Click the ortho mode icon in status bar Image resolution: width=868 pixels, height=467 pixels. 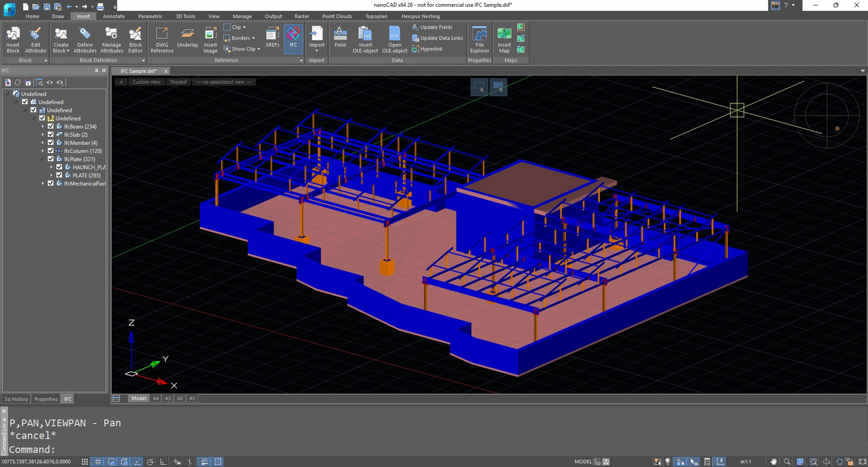[163, 462]
